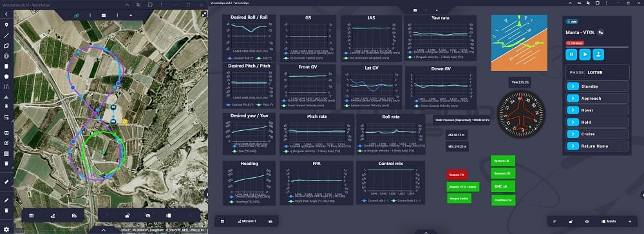Expand the bottom chevron panel under map
Image resolution: width=644 pixels, height=234 pixels.
coord(104,230)
